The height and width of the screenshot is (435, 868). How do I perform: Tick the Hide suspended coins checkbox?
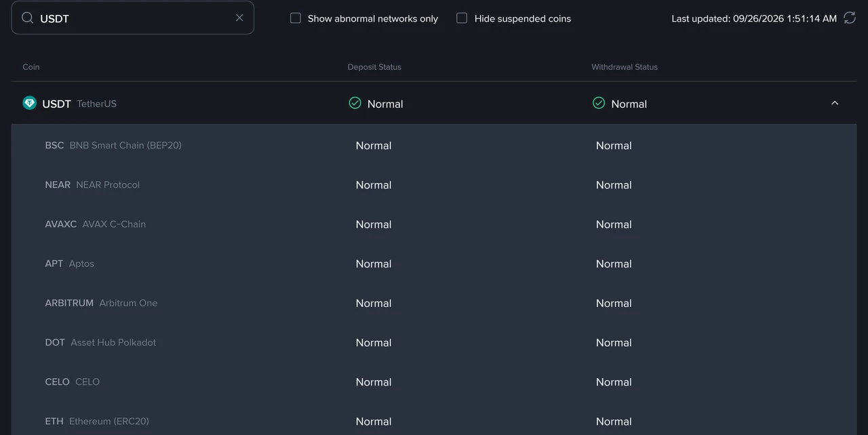point(462,18)
